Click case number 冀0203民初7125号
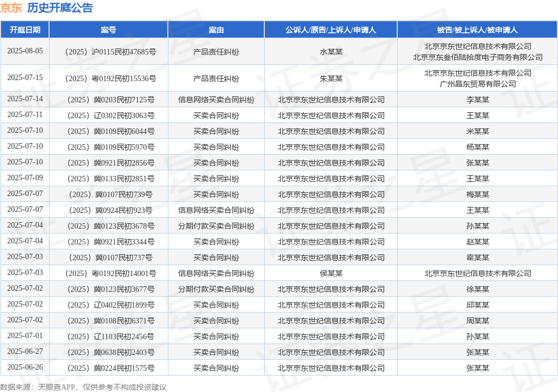558x392 pixels. click(111, 100)
